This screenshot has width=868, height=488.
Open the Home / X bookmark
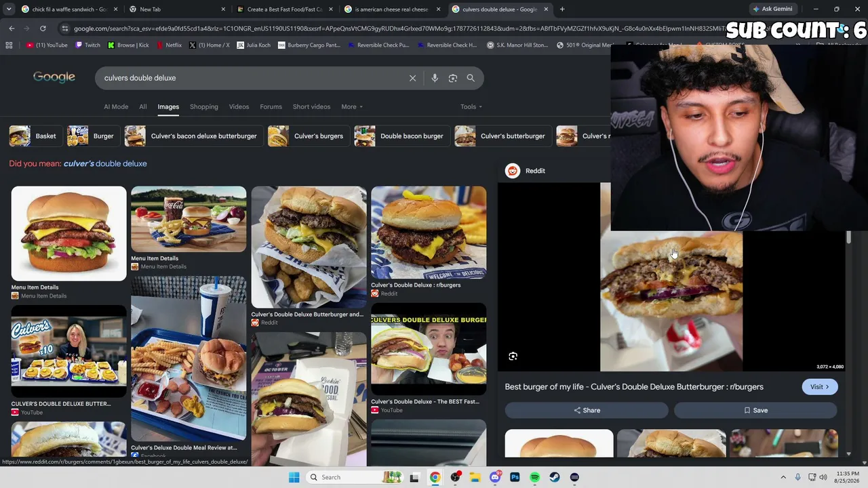(209, 45)
